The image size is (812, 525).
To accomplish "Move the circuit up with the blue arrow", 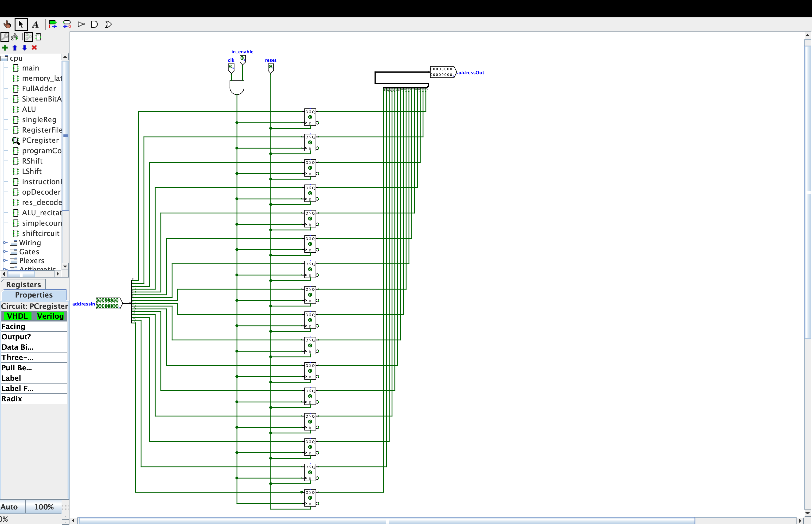I will pos(15,47).
